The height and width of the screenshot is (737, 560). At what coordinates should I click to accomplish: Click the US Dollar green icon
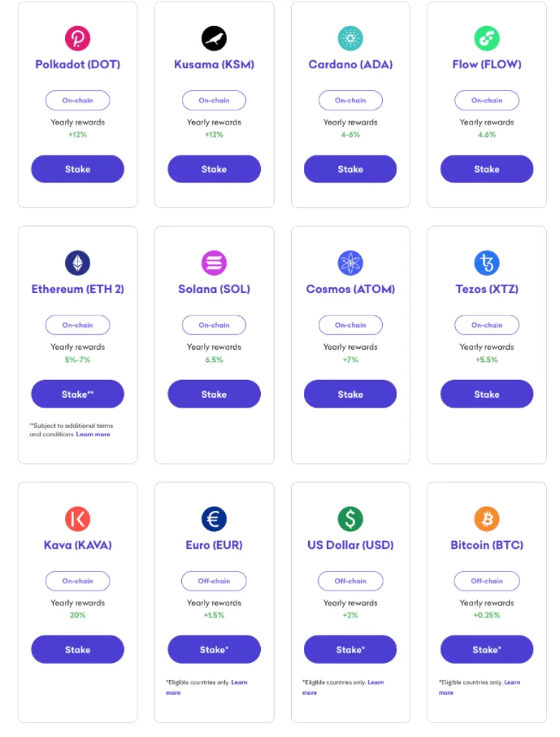[350, 519]
